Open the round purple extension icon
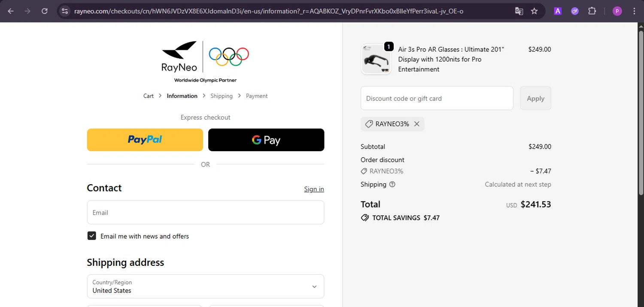The width and height of the screenshot is (644, 307). pos(575,11)
